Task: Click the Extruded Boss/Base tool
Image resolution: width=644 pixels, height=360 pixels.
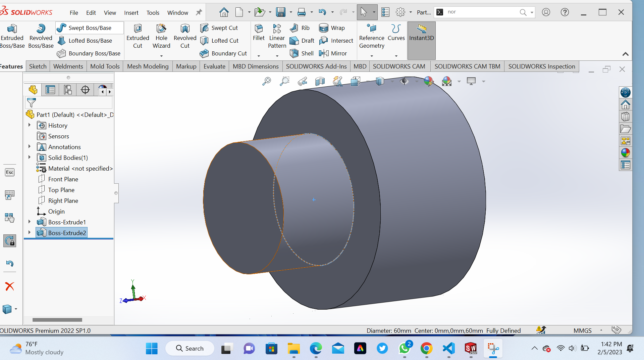Action: pos(12,36)
